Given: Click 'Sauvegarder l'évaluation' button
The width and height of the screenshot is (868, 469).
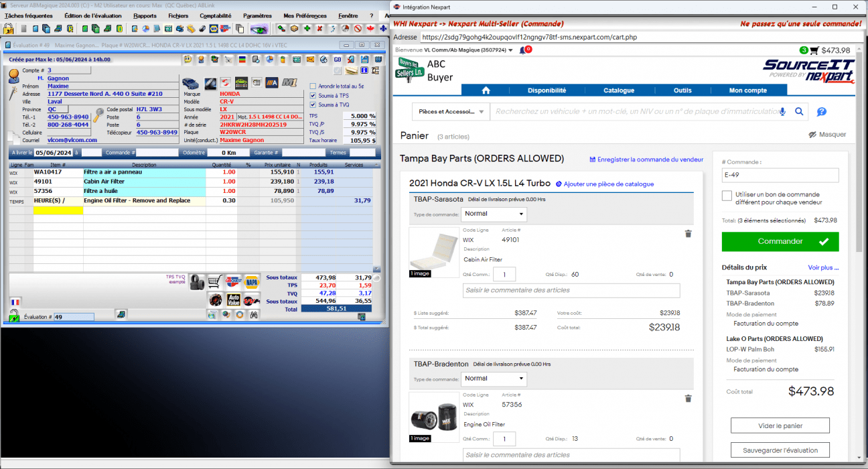Looking at the screenshot, I should pyautogui.click(x=780, y=450).
